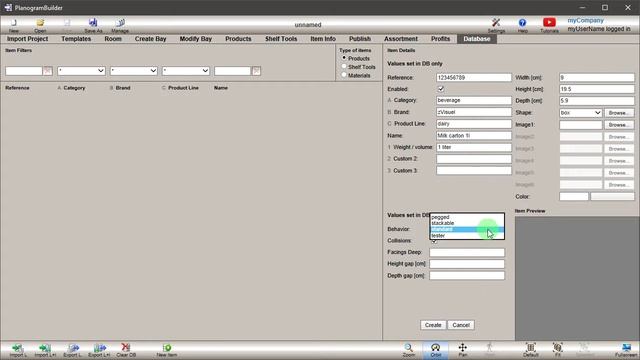Choose standard in Behavior list
The width and height of the screenshot is (640, 360).
[467, 229]
